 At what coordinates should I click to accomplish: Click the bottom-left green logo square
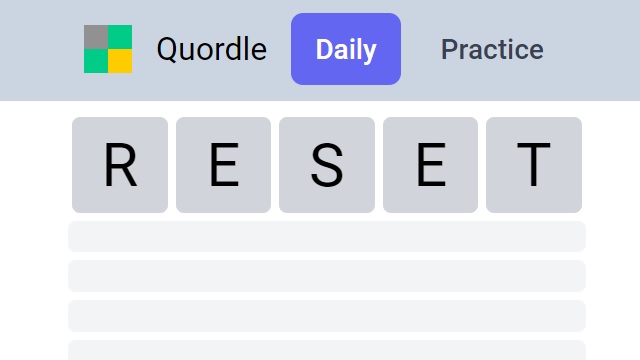[96, 61]
